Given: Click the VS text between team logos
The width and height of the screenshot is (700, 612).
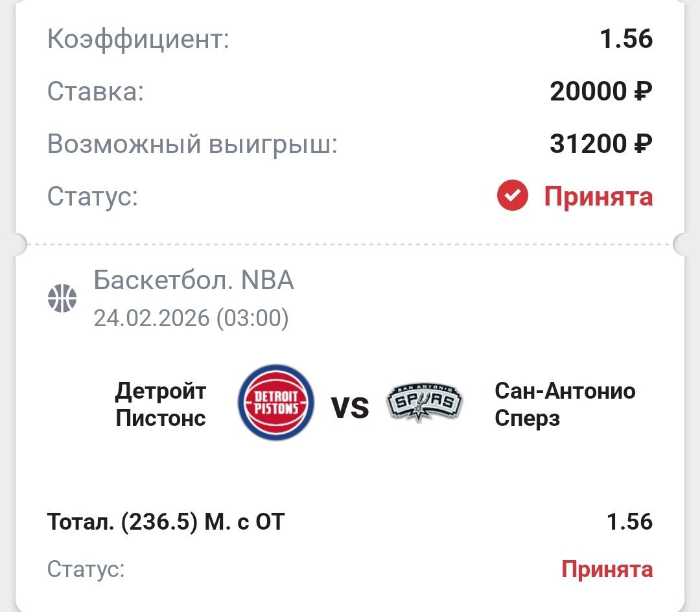Looking at the screenshot, I should [350, 408].
